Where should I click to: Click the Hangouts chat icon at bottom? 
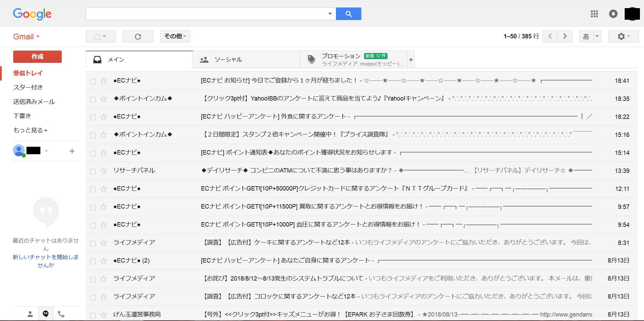coord(45,314)
